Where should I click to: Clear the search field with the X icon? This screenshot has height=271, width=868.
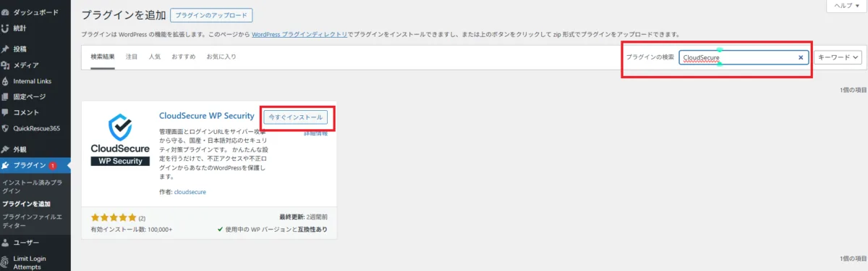pyautogui.click(x=801, y=57)
